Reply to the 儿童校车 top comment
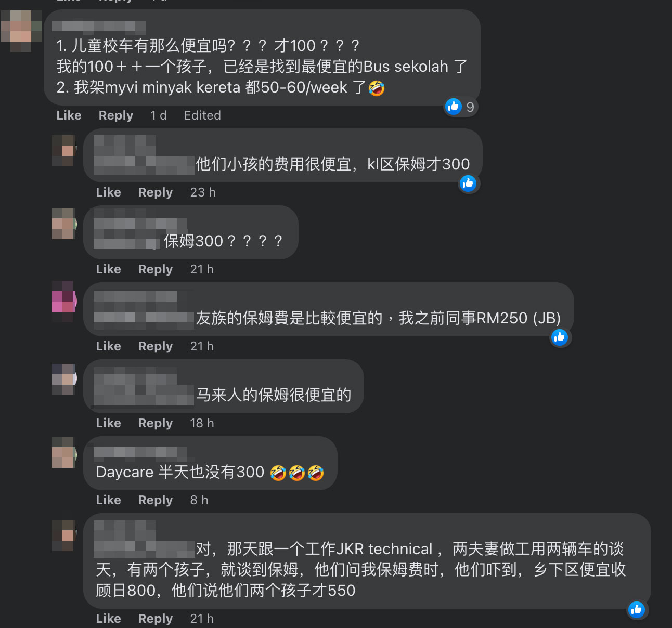 (x=116, y=115)
